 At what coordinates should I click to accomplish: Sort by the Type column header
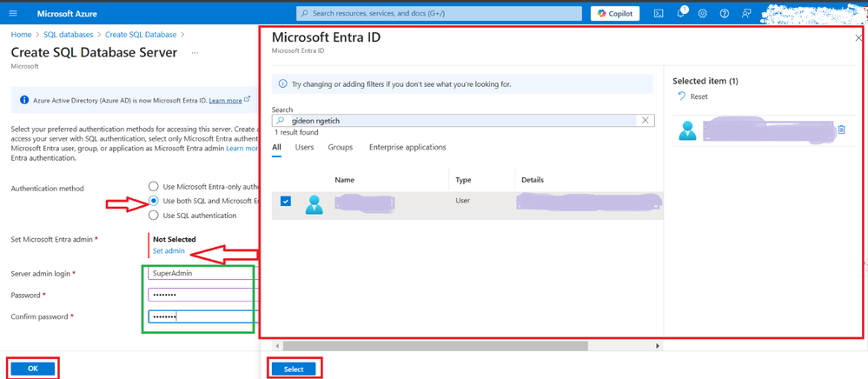(463, 180)
